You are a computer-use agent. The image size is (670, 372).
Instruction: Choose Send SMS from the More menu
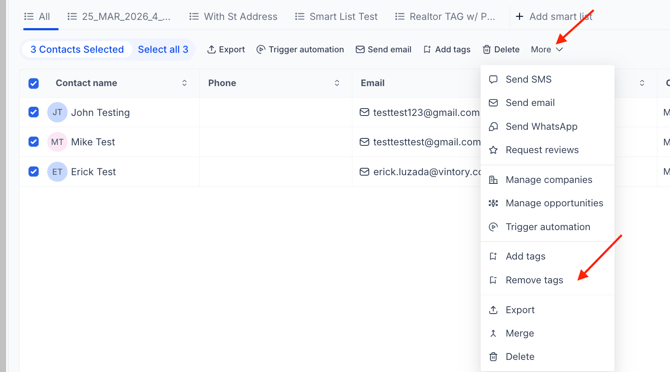point(547,79)
